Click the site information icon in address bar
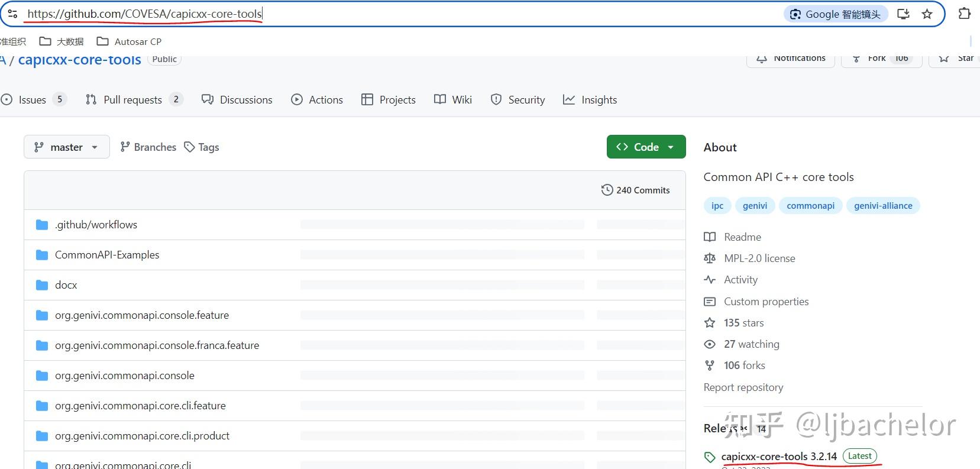Screen dimensions: 980x469 coord(12,14)
